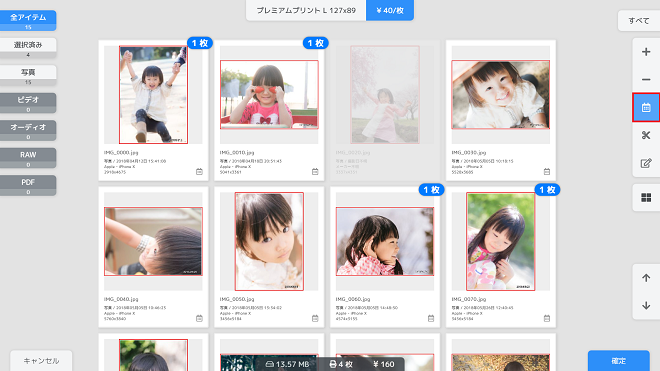The image size is (660, 371).
Task: Switch to grid view layout icon
Action: pos(646,198)
